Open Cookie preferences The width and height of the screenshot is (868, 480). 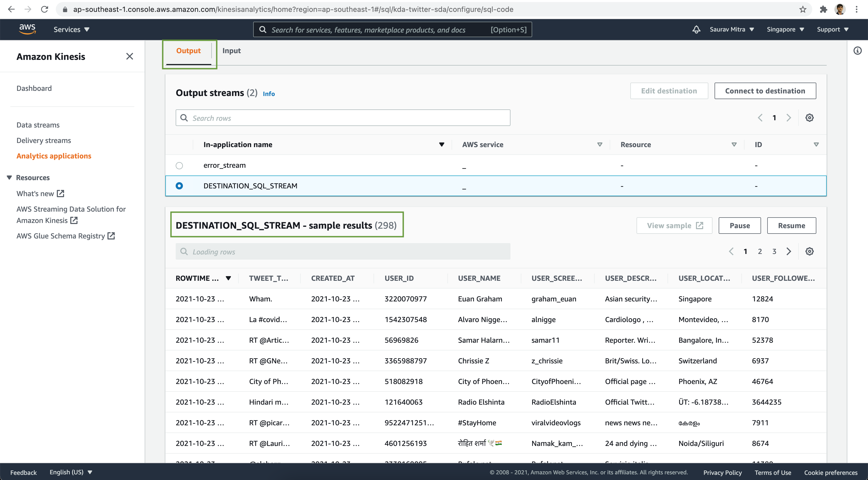pyautogui.click(x=831, y=472)
